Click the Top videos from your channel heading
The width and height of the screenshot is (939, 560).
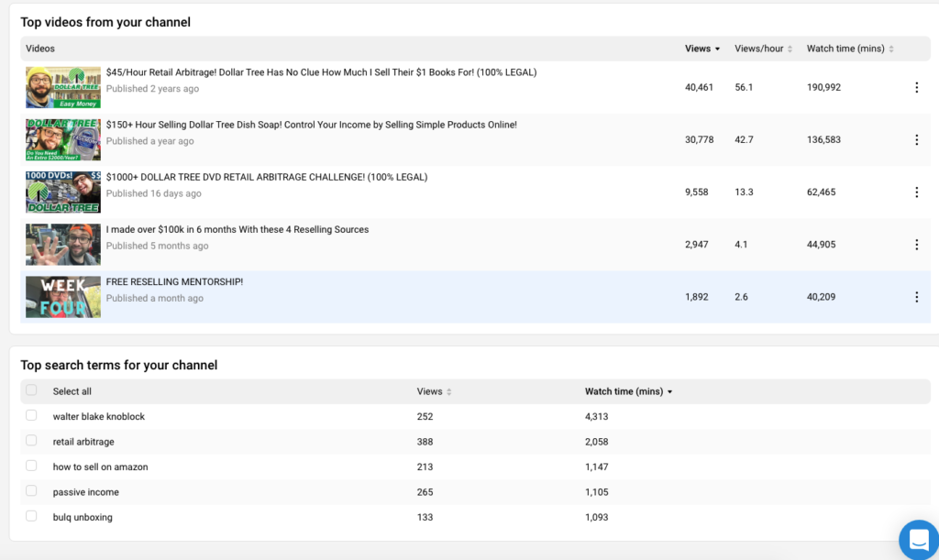105,22
